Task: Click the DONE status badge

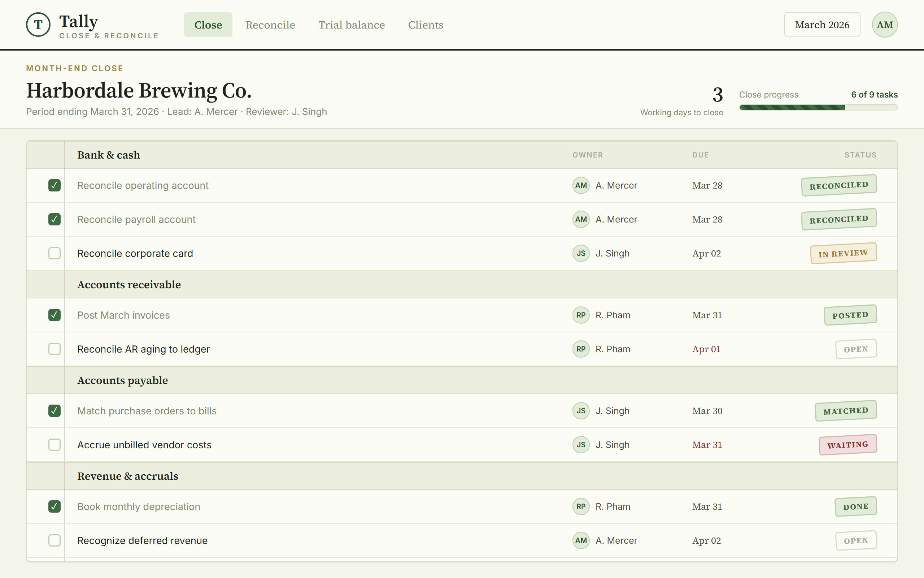Action: [856, 506]
